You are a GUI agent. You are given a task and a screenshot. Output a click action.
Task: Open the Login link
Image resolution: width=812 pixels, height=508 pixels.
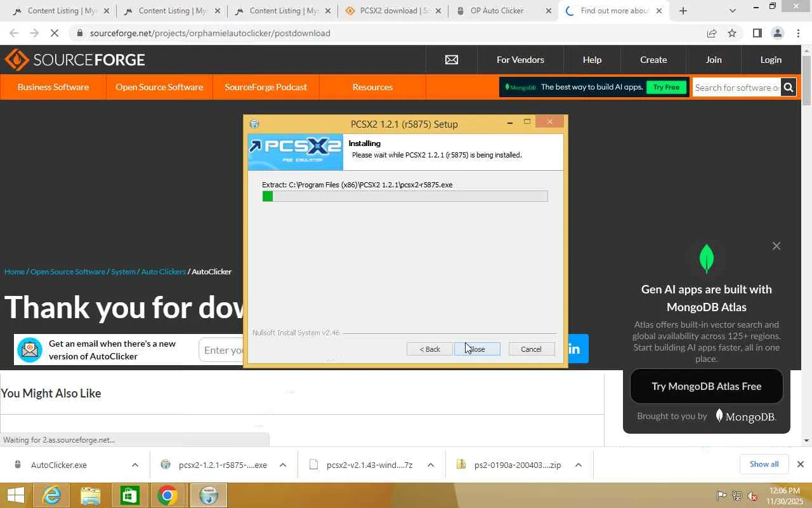coord(771,60)
